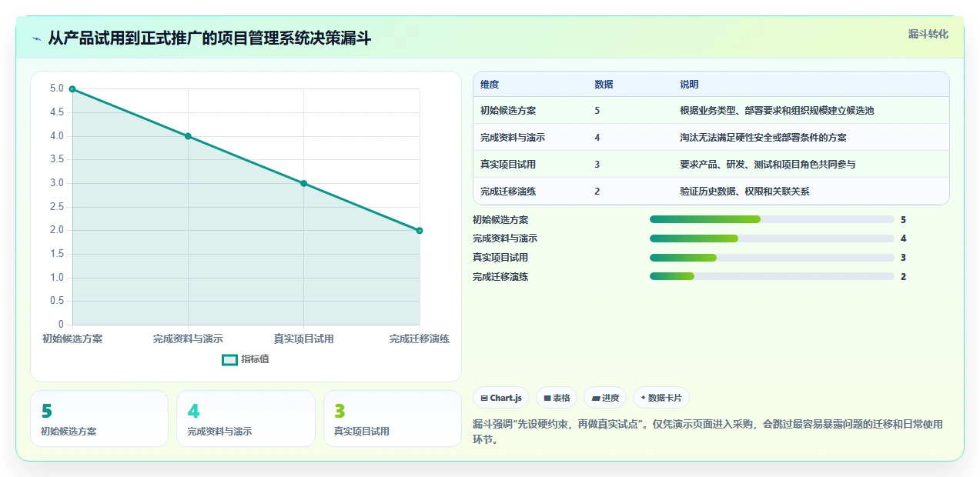Click the 初始候选方案 progress label
The width and height of the screenshot is (980, 477).
[x=500, y=220]
